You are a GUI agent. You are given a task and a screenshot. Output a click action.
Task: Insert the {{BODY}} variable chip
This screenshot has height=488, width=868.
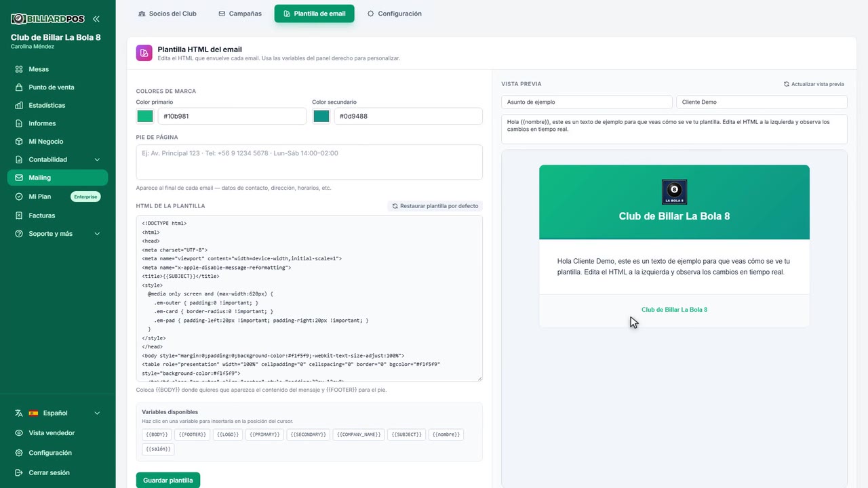point(157,434)
